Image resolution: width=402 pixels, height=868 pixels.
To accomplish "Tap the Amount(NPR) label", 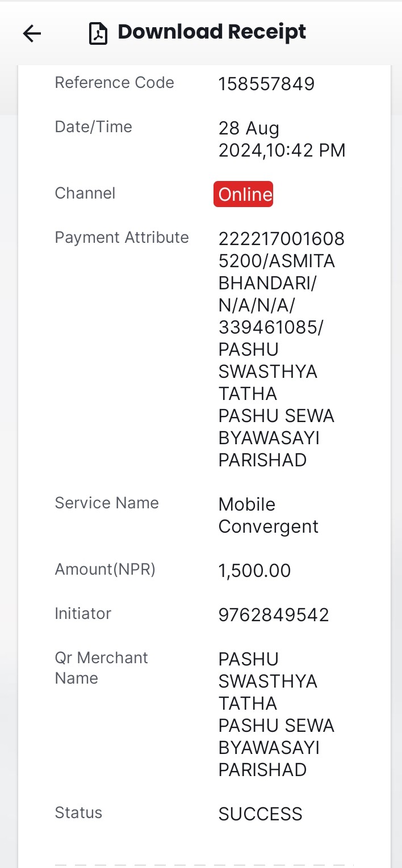I will tap(105, 569).
